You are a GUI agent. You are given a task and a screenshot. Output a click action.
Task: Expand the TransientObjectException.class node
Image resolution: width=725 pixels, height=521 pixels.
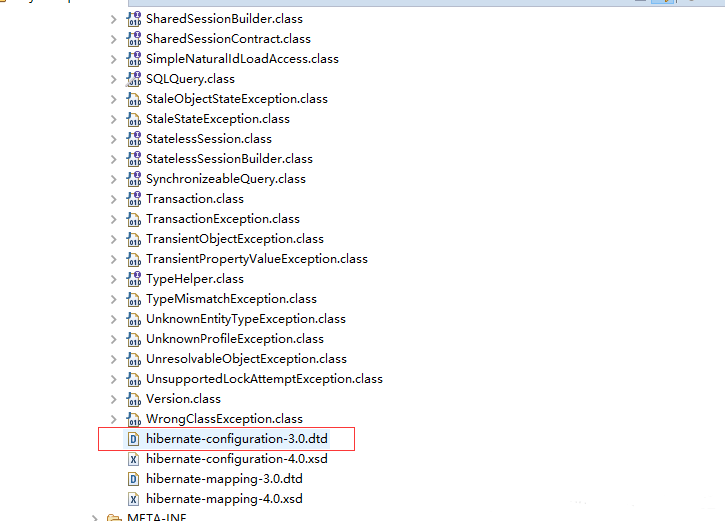(113, 239)
